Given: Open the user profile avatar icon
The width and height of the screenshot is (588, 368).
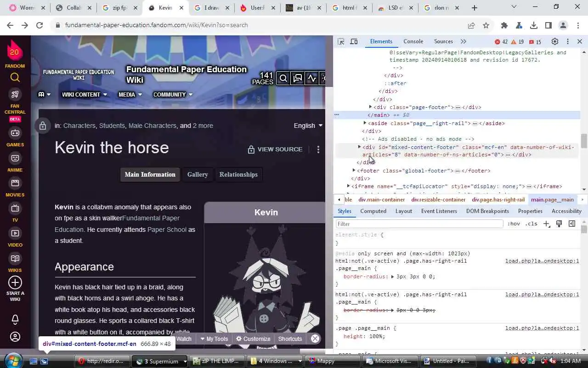Looking at the screenshot, I should (15, 337).
